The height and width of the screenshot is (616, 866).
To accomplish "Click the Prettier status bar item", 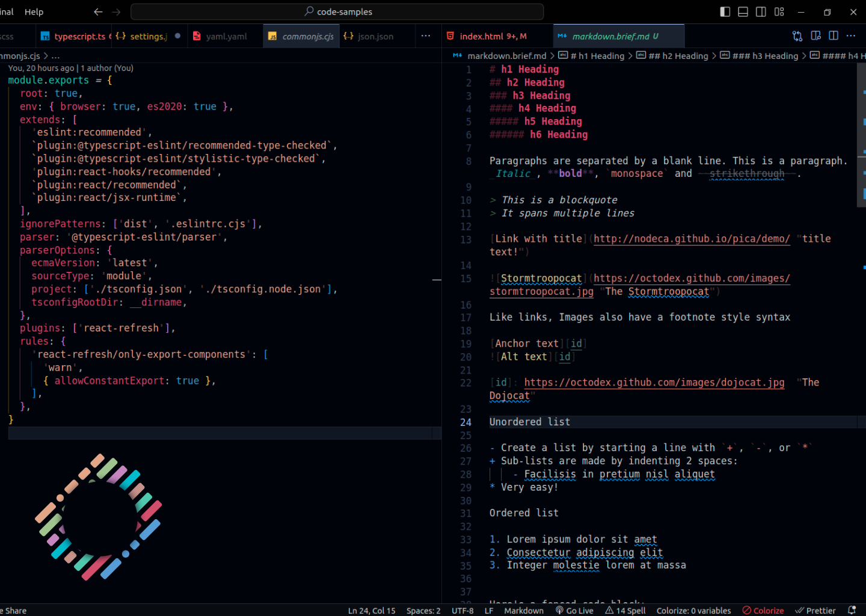I will coord(815,611).
